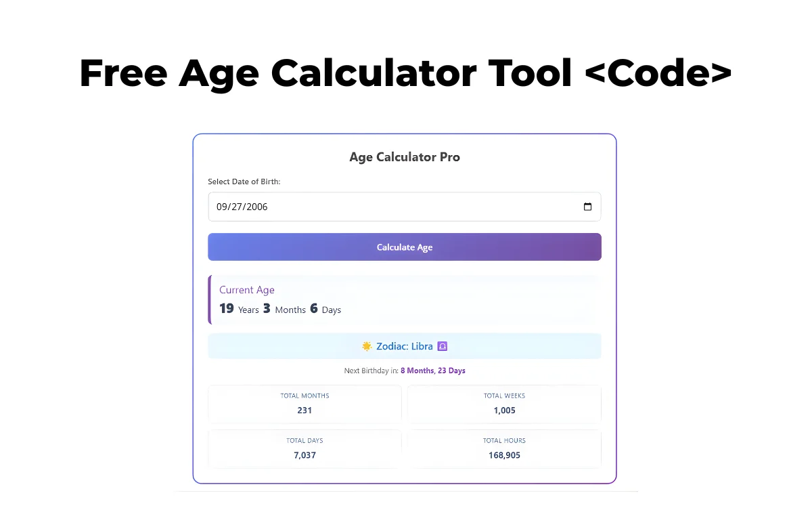Select the Total Months stat card
The image size is (812, 508).
pyautogui.click(x=304, y=404)
